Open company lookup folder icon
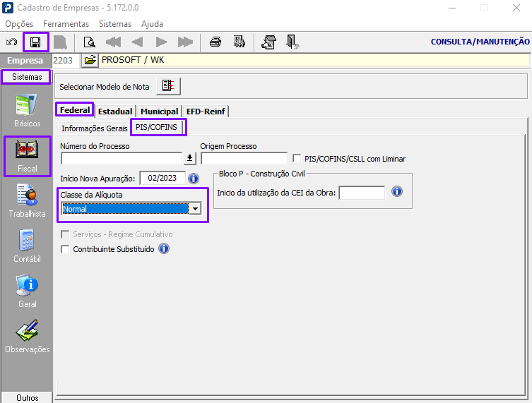Image resolution: width=532 pixels, height=403 pixels. 90,61
